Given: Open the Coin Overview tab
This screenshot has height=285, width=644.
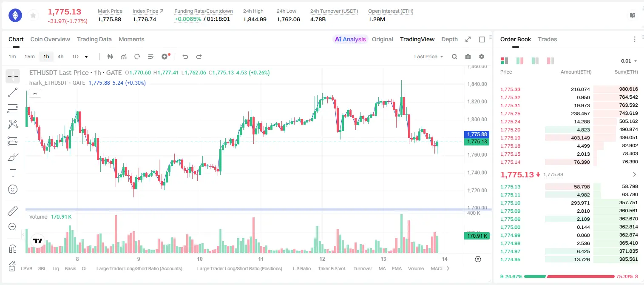Looking at the screenshot, I should [50, 39].
